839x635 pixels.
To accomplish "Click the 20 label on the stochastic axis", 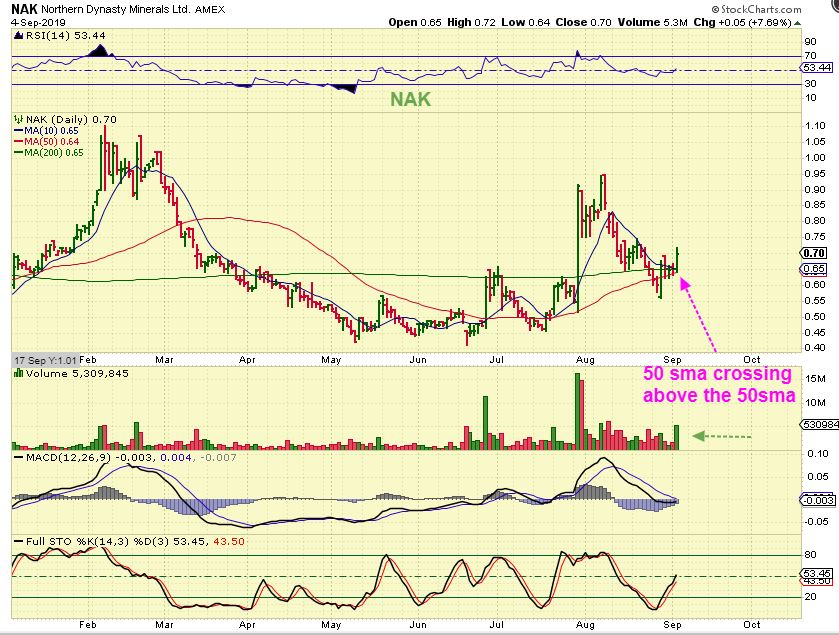I will click(810, 597).
